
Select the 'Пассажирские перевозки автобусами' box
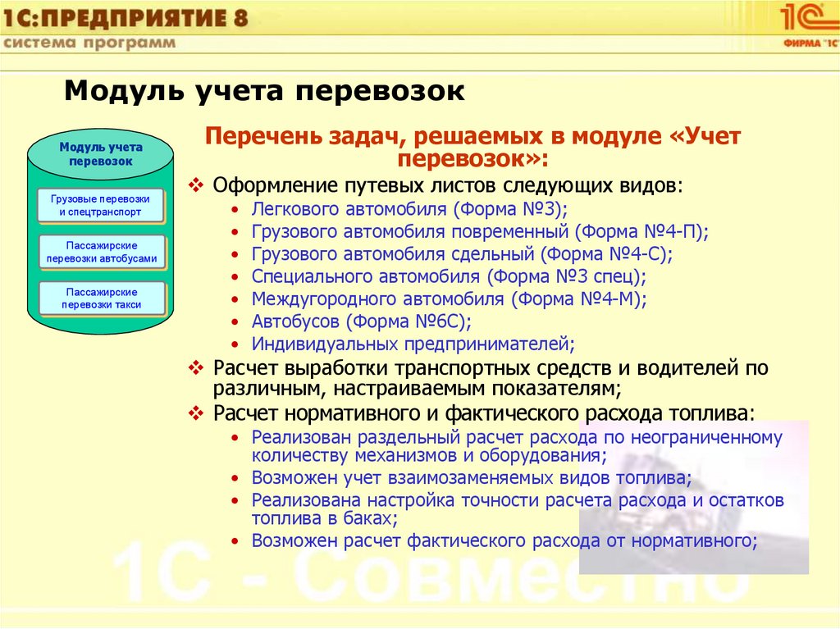102,252
